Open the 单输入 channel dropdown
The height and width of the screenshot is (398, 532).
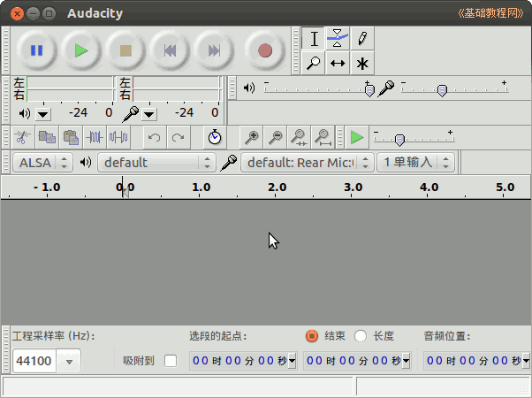point(415,162)
